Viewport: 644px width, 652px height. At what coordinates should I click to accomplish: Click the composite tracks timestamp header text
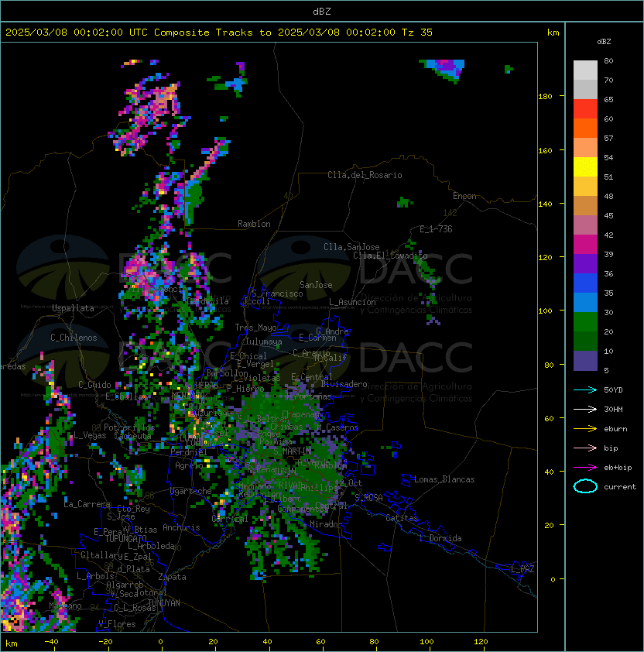click(x=219, y=33)
